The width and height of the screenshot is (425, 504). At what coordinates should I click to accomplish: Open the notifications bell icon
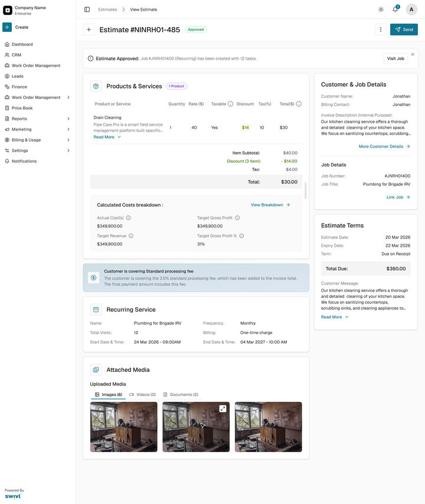395,9
